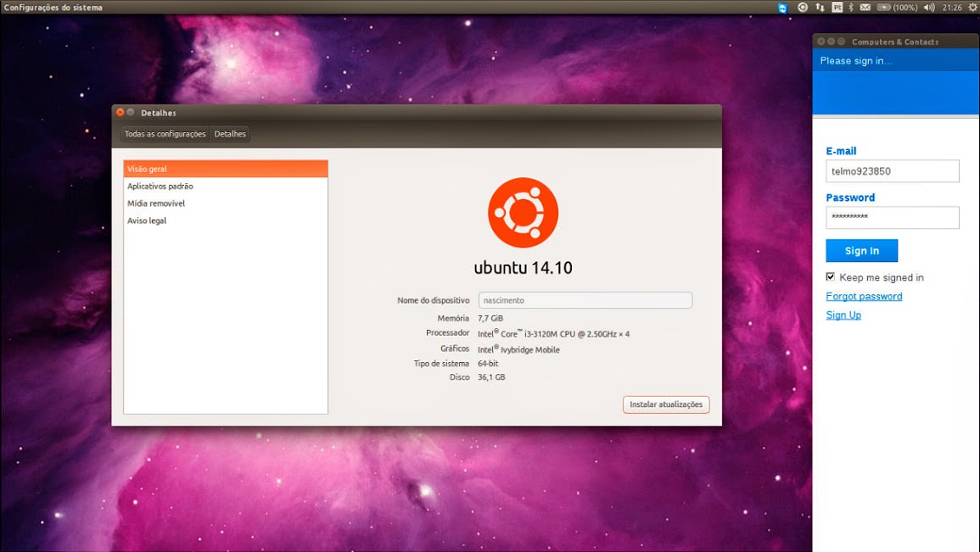Click the clock showing 21:26

952,8
